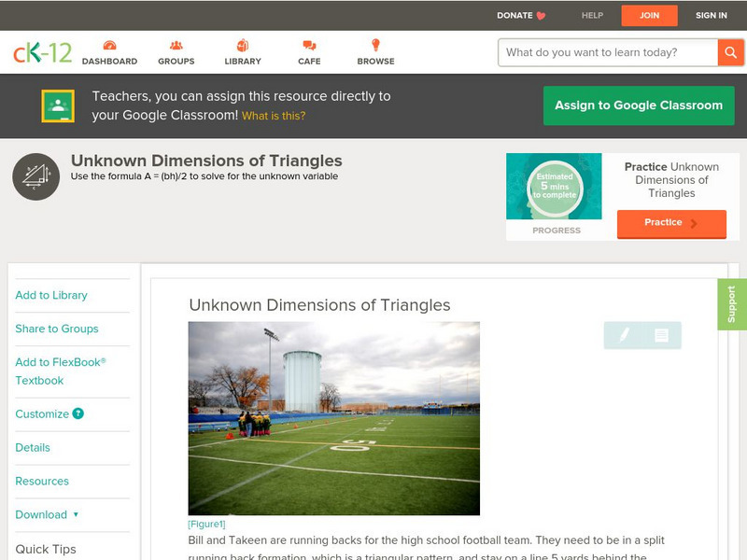Open the Library backpack icon
This screenshot has width=747, height=560.
[x=243, y=45]
